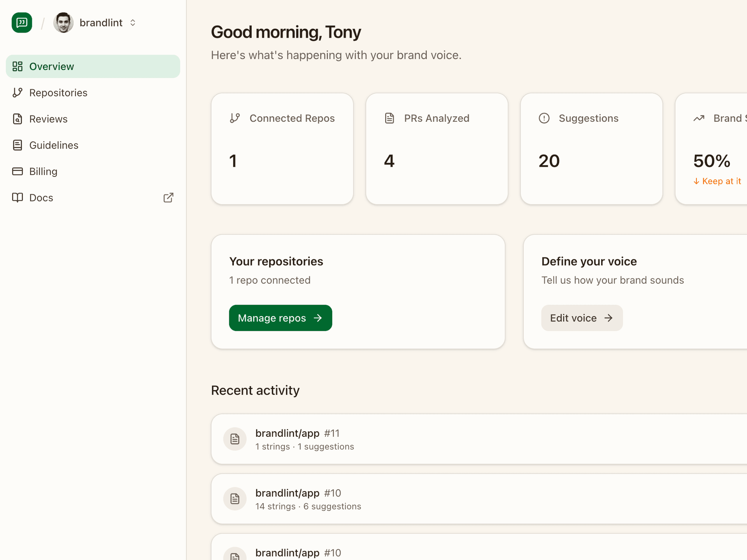Select the Repositories branch icon in sidebar
This screenshot has height=560, width=747.
[x=18, y=93]
